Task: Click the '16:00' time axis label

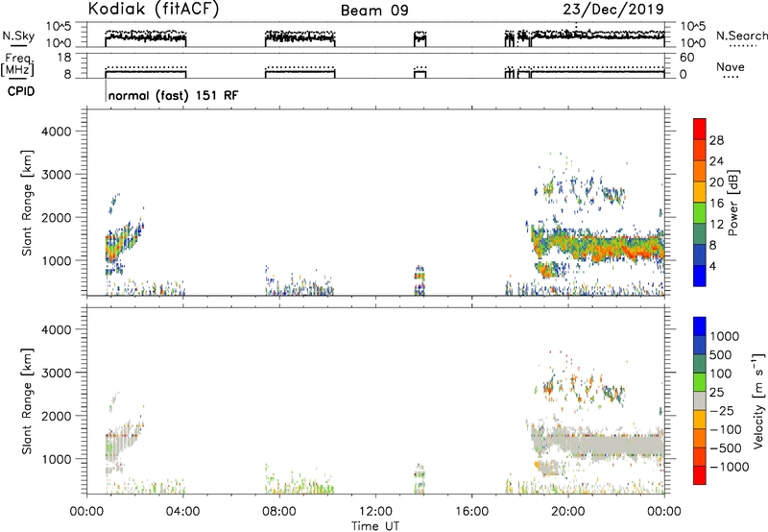Action: point(471,512)
